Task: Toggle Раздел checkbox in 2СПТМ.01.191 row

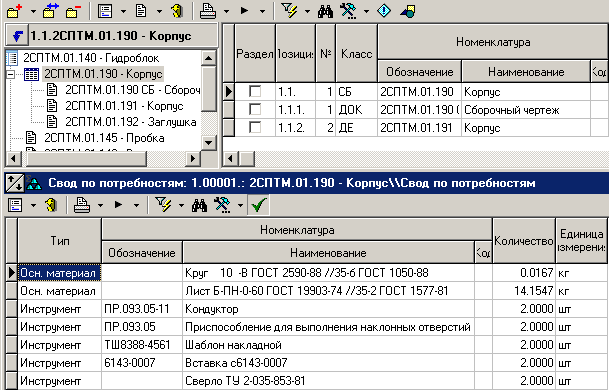Action: (x=255, y=127)
